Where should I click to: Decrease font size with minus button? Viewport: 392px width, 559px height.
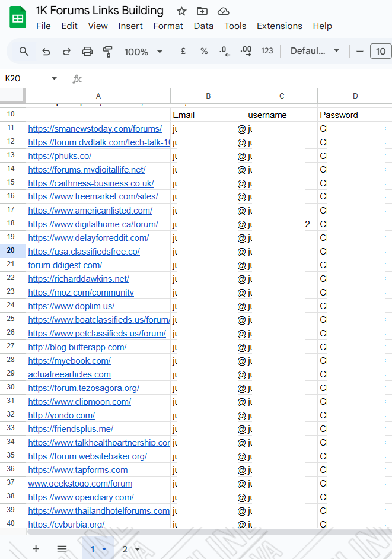(360, 52)
